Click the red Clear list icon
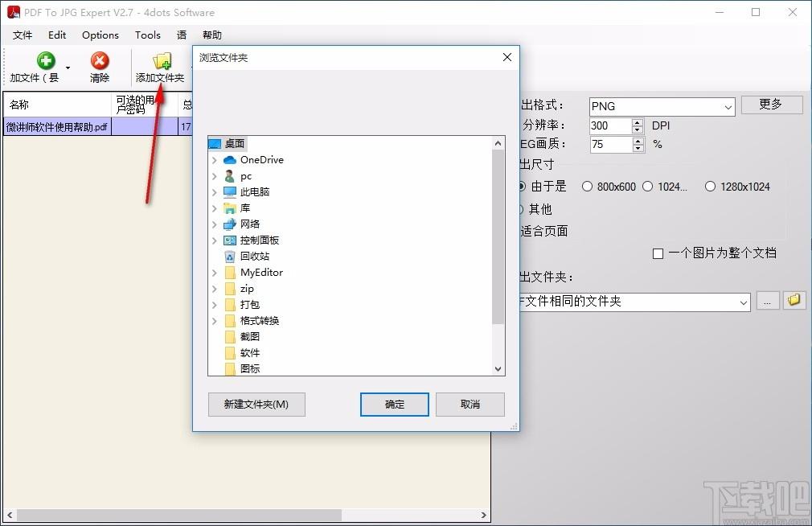Image resolution: width=812 pixels, height=526 pixels. pyautogui.click(x=100, y=60)
